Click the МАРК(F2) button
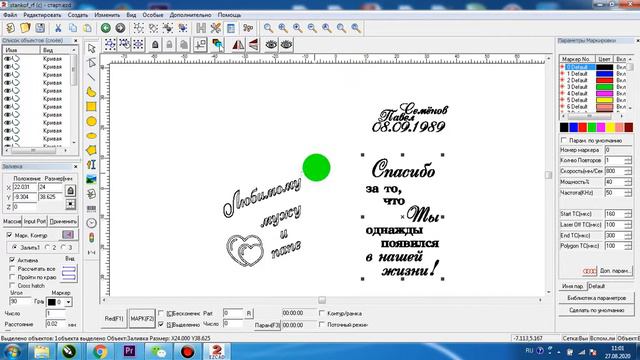Screen dimensions: 640x360 (142, 318)
